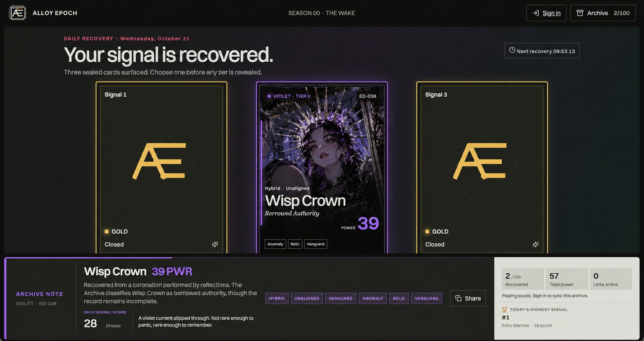Click the Vanguard tag on the card
The image size is (644, 341).
coord(315,244)
